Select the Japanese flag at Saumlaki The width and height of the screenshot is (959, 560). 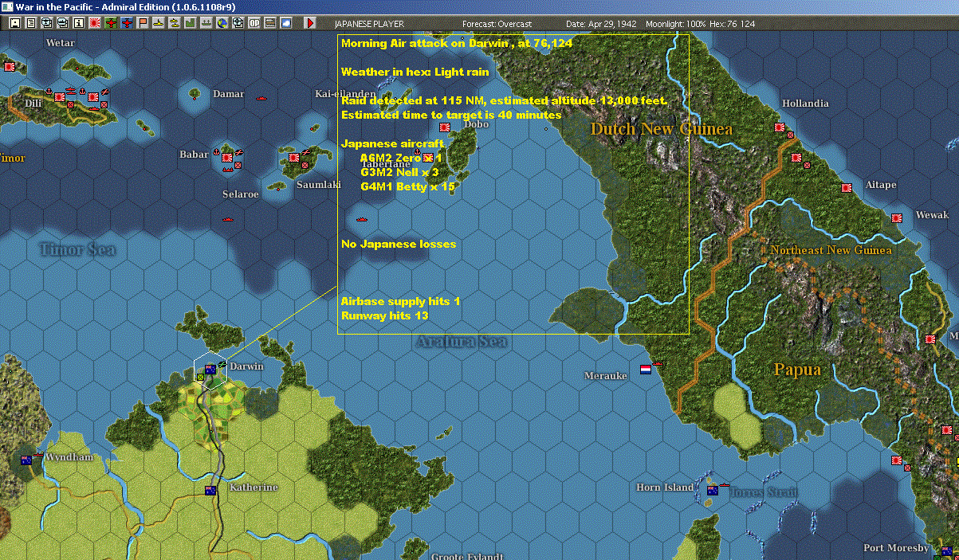pos(294,158)
